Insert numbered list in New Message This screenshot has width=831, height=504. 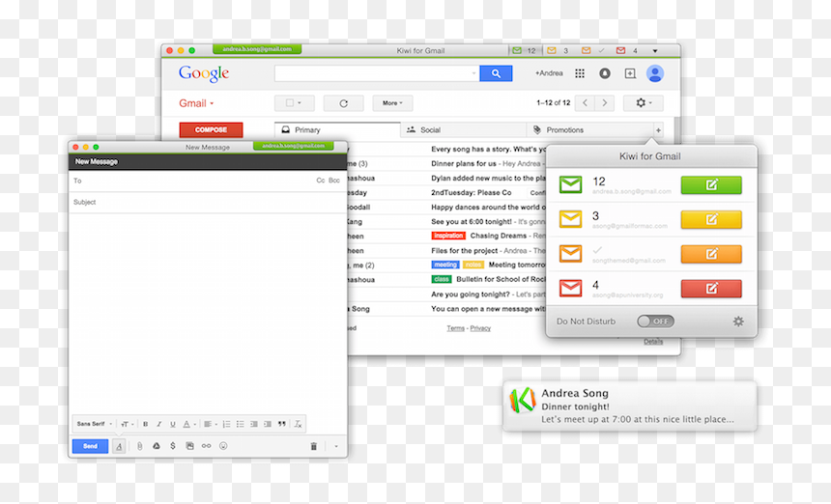(x=226, y=424)
